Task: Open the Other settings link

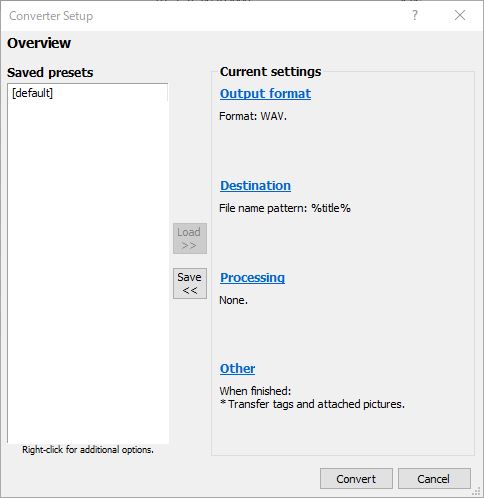Action: tap(237, 369)
